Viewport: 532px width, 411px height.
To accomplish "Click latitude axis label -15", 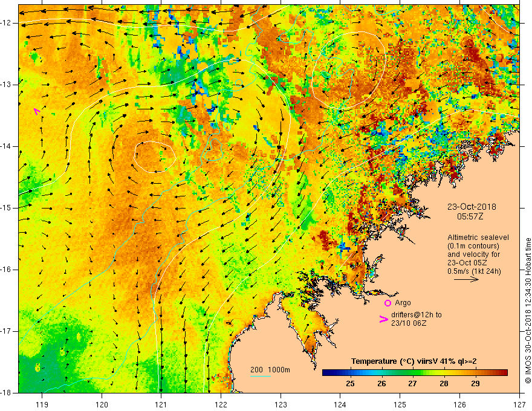I will pyautogui.click(x=6, y=208).
